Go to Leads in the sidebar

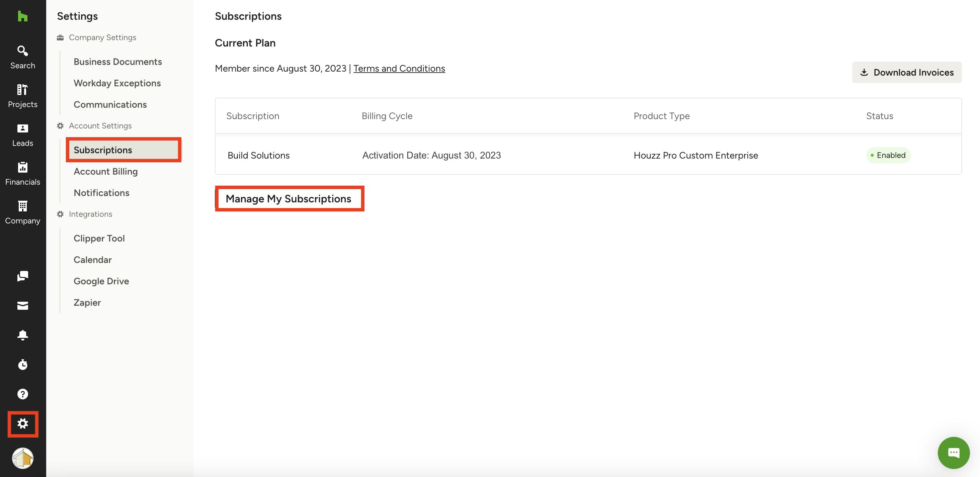pyautogui.click(x=22, y=135)
